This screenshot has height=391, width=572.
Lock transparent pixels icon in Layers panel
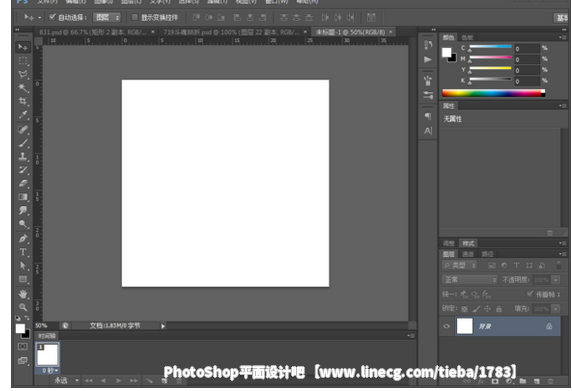(464, 309)
